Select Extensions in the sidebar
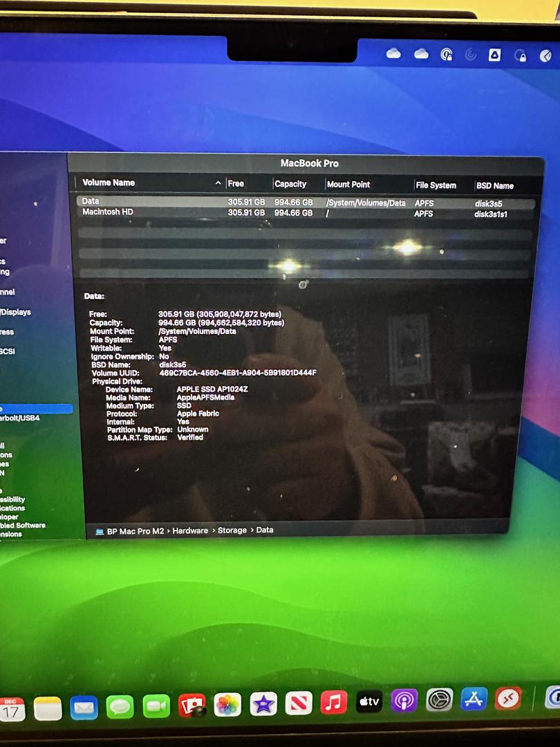 coord(11,534)
